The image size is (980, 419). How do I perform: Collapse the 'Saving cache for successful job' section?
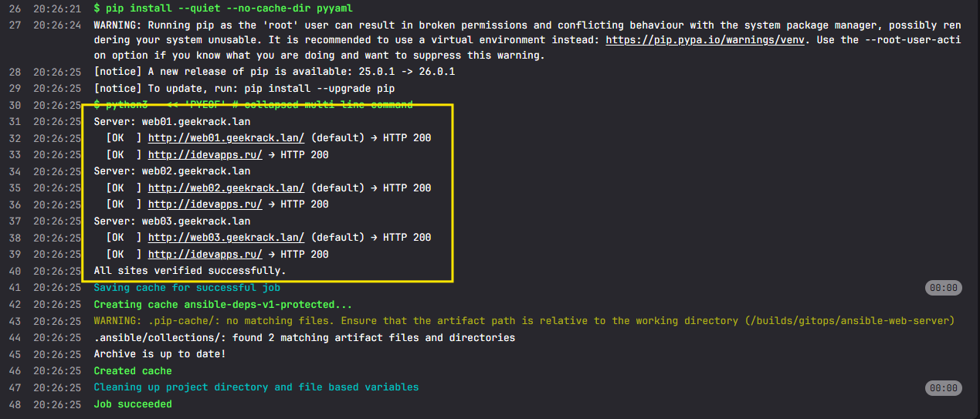point(188,288)
